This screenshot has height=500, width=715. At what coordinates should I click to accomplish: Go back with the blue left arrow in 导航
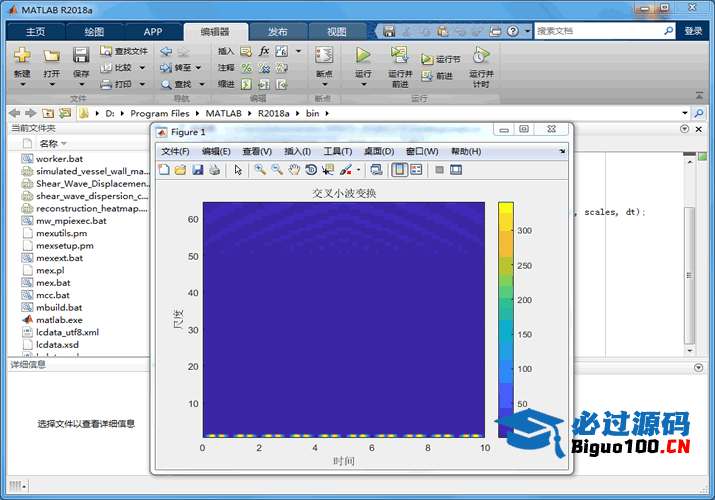tap(166, 51)
